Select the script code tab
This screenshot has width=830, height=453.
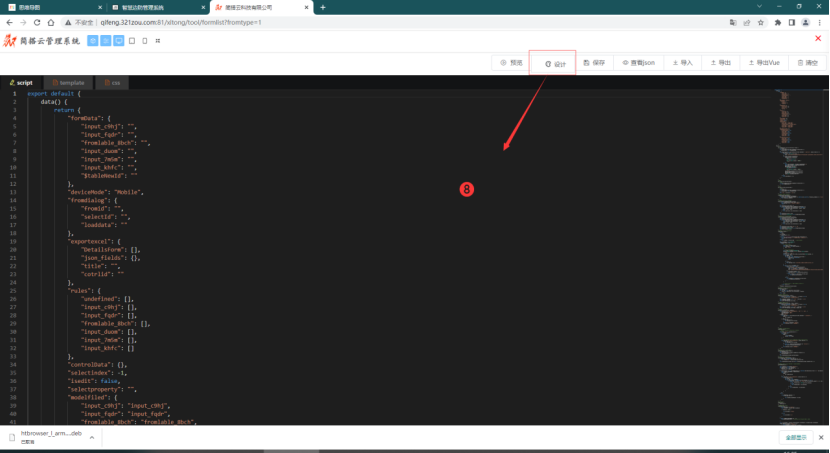pos(21,83)
